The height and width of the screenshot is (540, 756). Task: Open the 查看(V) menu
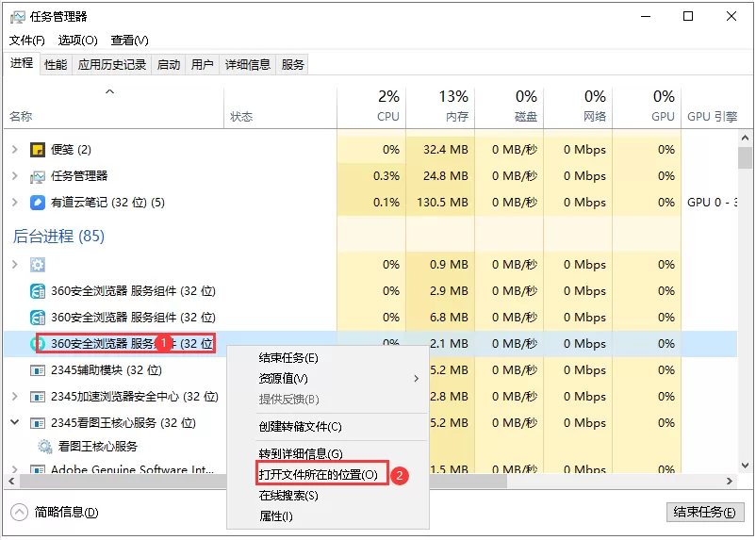click(129, 41)
